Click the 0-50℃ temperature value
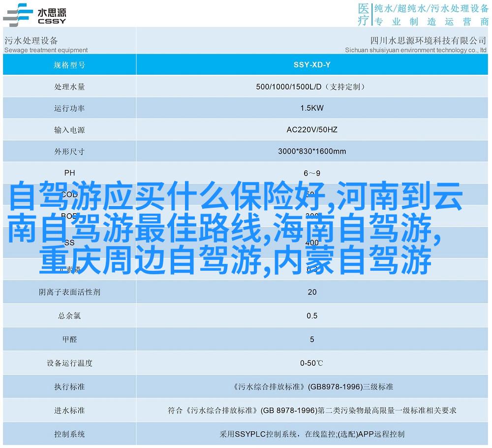The width and height of the screenshot is (492, 448). click(311, 363)
